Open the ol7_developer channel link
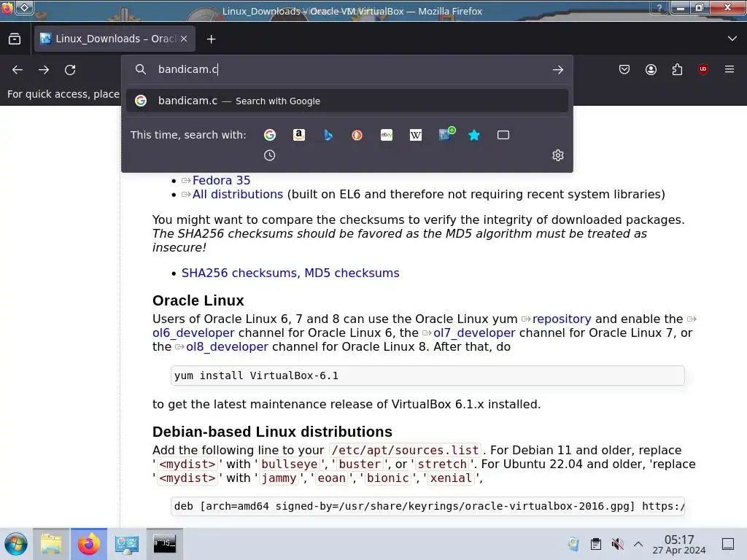This screenshot has width=747, height=560. [x=474, y=332]
